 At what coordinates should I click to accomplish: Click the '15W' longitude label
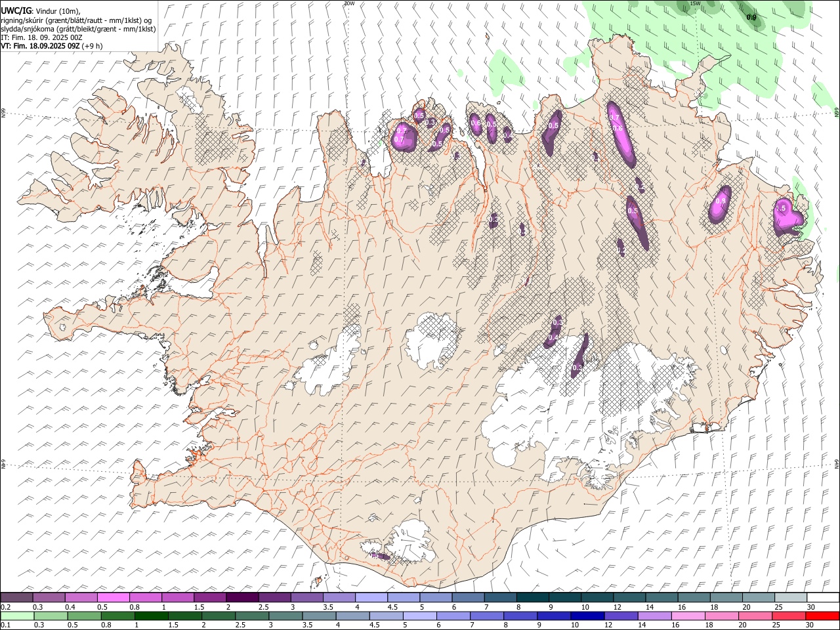coord(696,3)
